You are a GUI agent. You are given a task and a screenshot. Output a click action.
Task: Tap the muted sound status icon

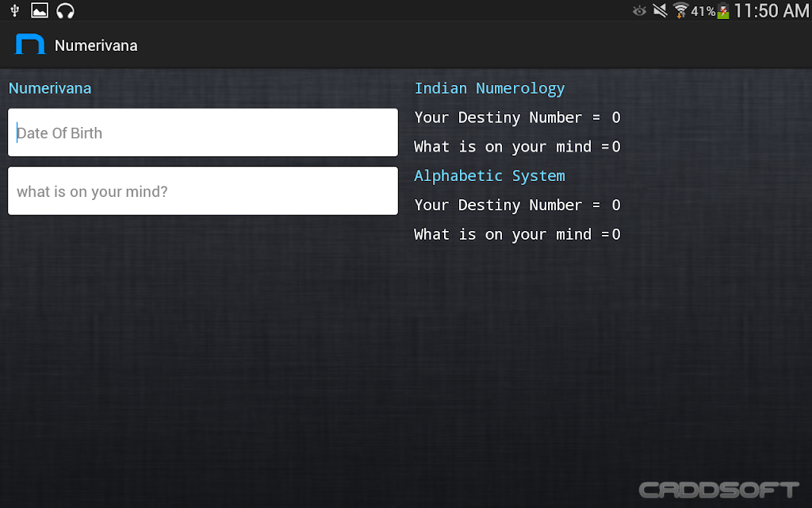660,10
